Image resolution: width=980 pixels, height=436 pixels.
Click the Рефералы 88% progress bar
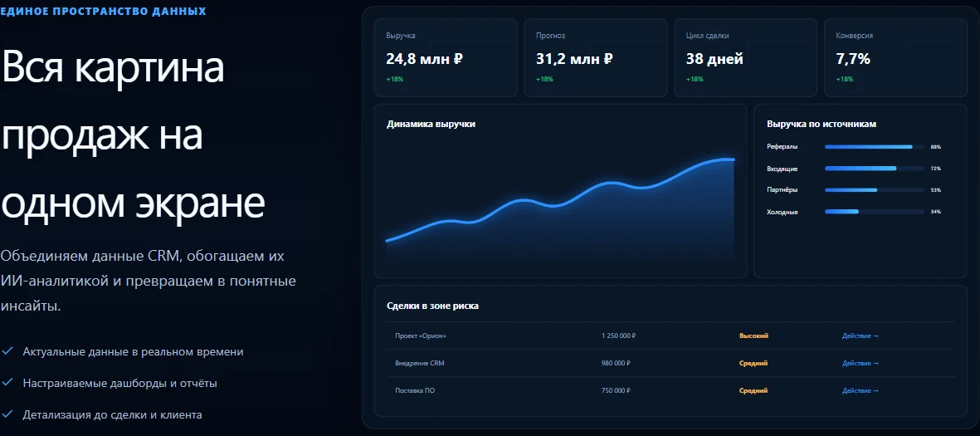click(874, 147)
